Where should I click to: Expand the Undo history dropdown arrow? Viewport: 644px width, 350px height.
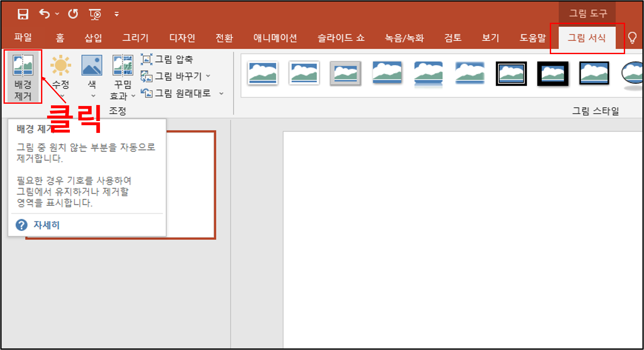57,14
